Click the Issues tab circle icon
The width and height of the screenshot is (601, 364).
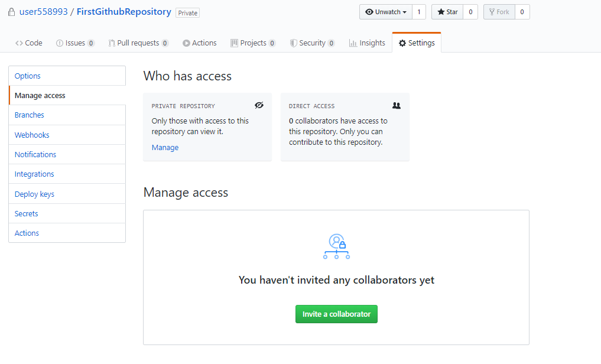60,43
